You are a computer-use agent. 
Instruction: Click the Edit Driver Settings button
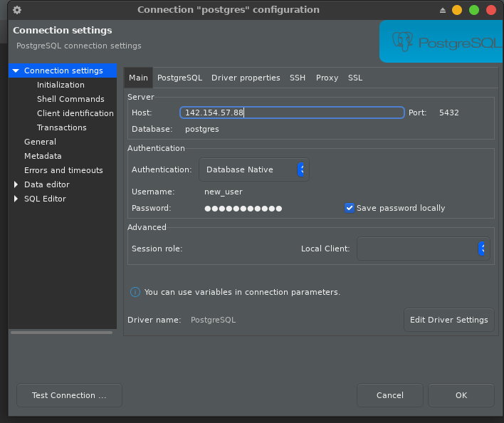tap(448, 320)
